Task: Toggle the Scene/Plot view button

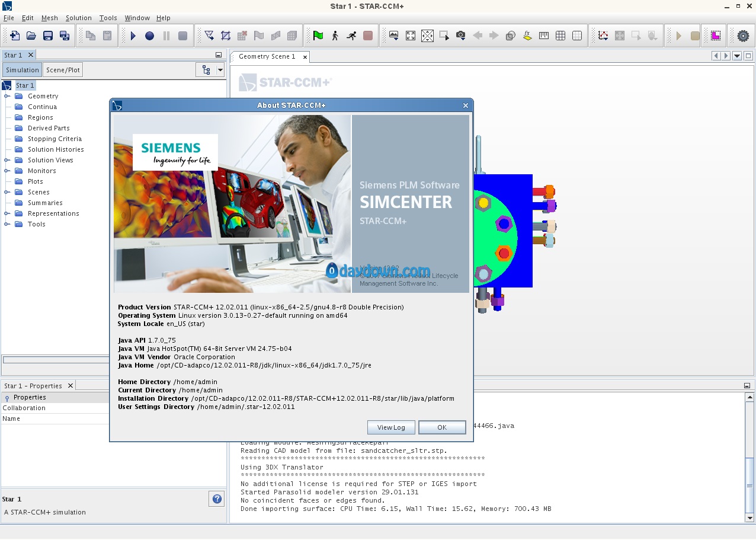Action: pos(63,70)
